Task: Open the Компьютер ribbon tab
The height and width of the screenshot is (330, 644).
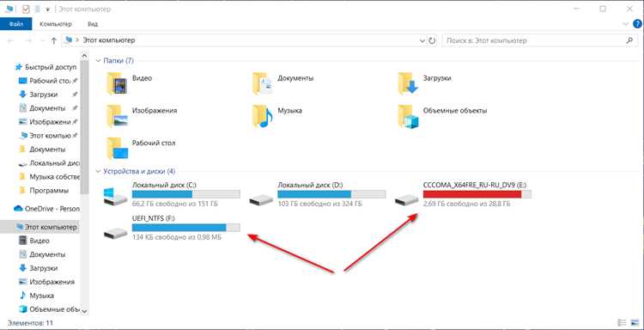Action: pos(56,24)
